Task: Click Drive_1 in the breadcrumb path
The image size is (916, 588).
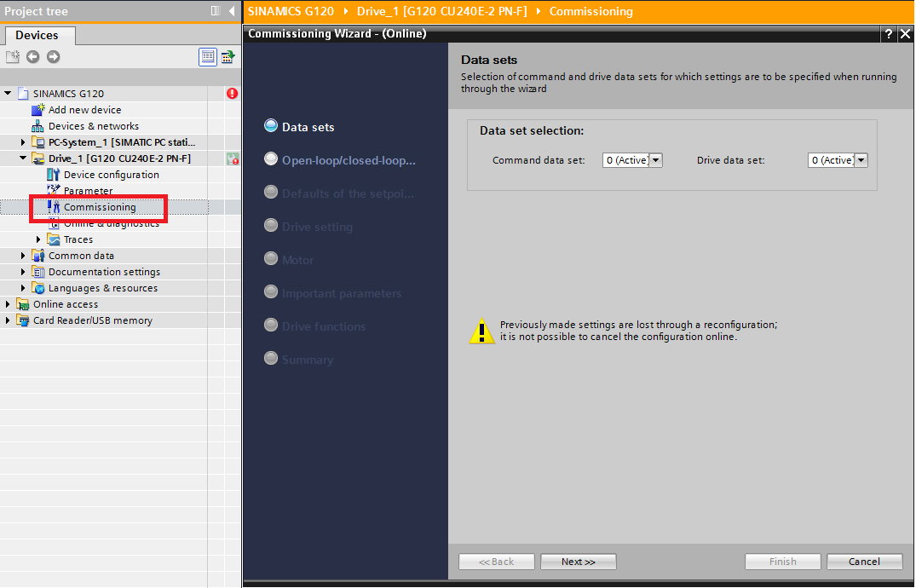Action: (441, 11)
